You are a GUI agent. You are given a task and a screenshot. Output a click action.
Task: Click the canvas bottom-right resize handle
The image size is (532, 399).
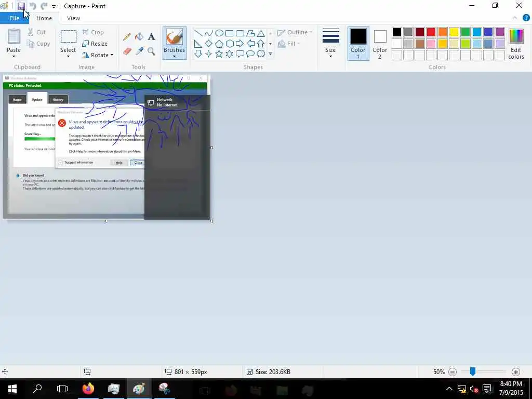pyautogui.click(x=212, y=221)
